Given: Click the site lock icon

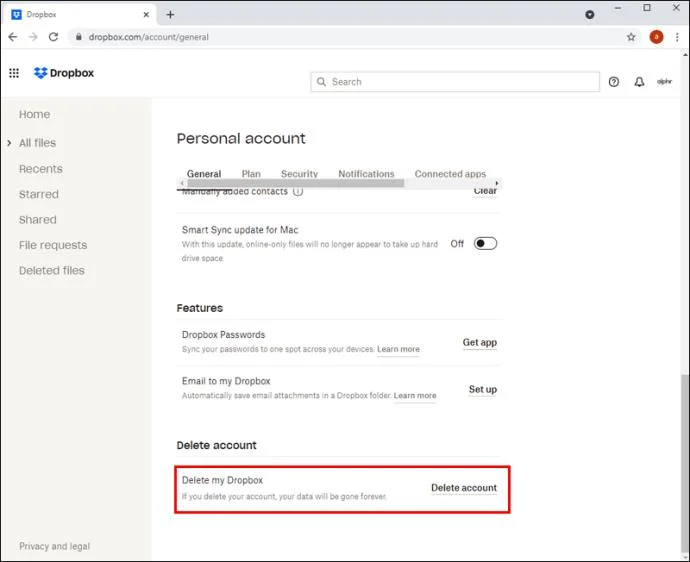Looking at the screenshot, I should click(79, 37).
